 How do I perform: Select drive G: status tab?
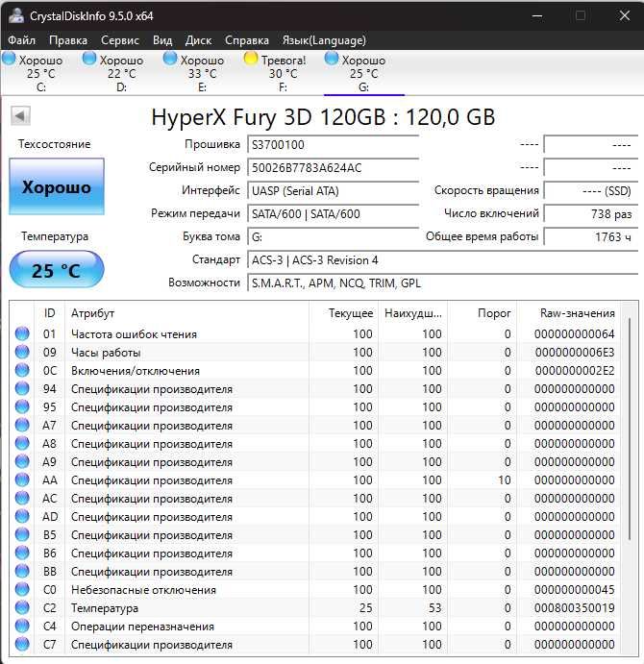363,73
